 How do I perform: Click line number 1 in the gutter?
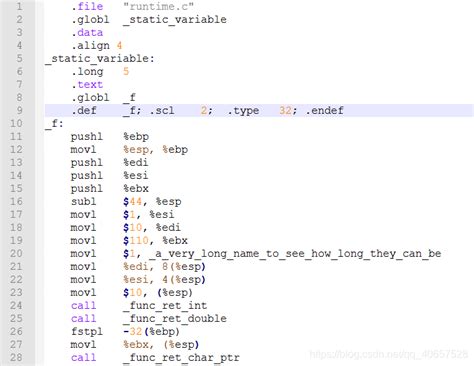click(19, 6)
